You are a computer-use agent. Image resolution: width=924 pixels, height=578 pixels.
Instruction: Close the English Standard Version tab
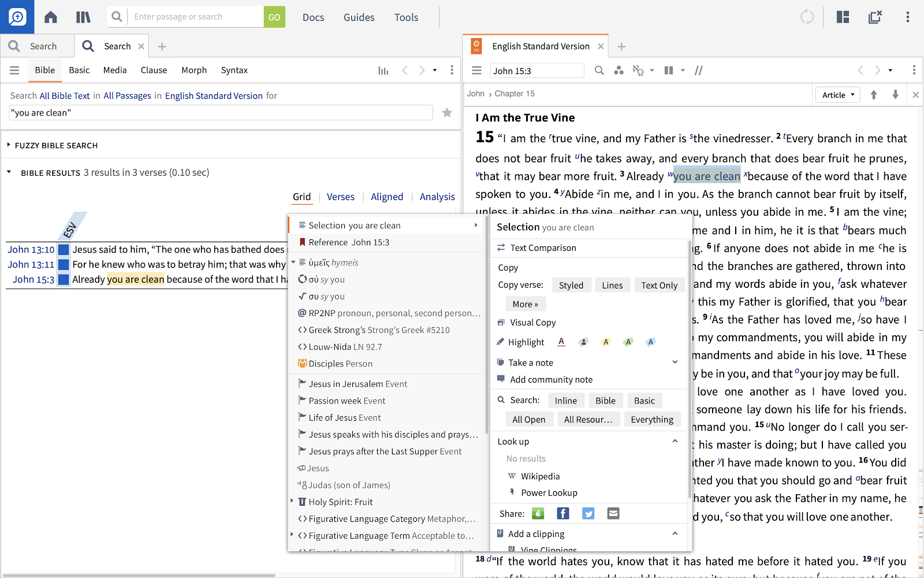coord(601,46)
